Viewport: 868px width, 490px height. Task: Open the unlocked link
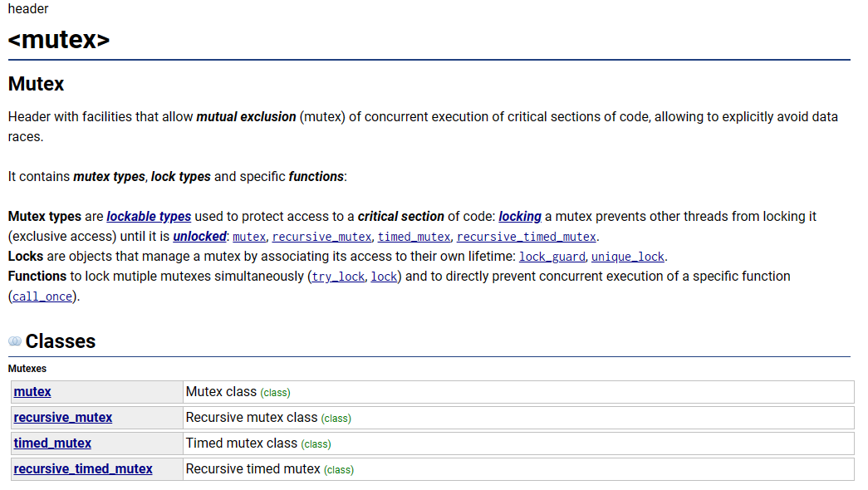tap(200, 237)
